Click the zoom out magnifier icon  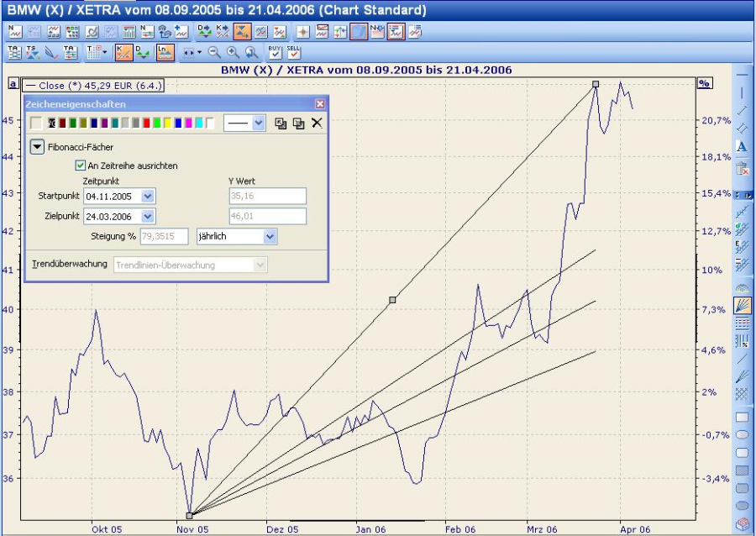[x=213, y=52]
